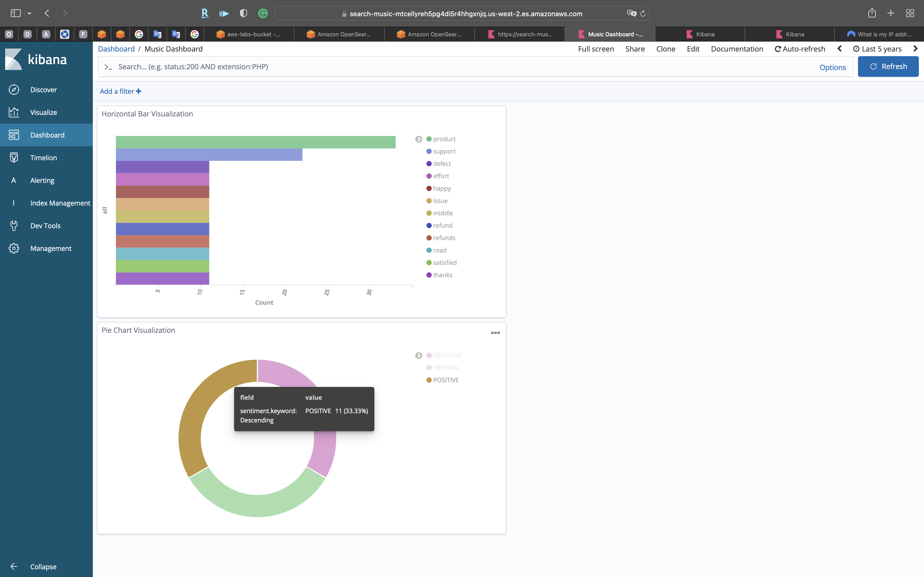
Task: Switch to the aws-labs-bucket browser tab
Action: tap(249, 34)
